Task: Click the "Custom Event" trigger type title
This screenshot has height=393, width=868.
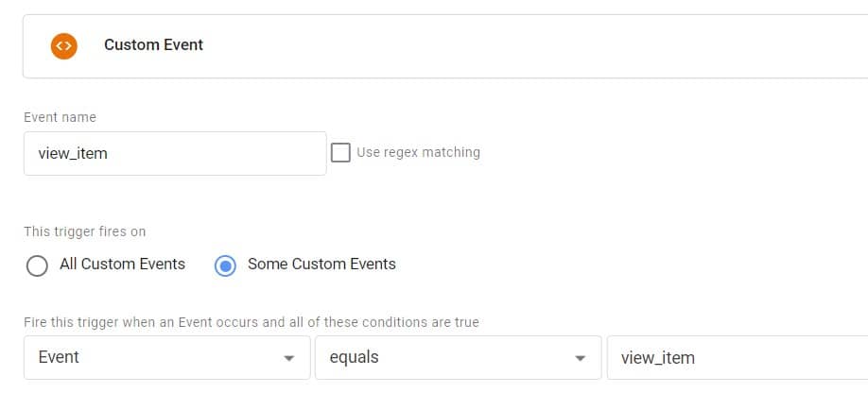Action: click(153, 44)
